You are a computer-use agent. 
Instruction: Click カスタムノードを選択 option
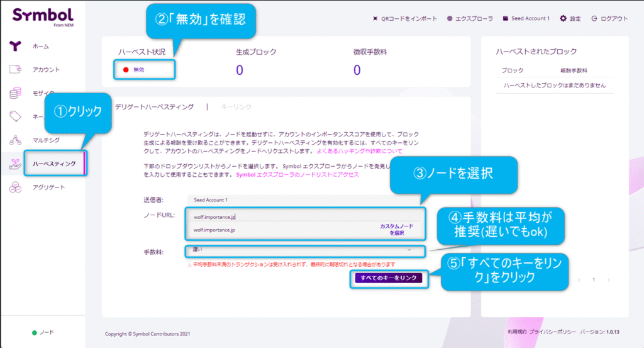396,230
